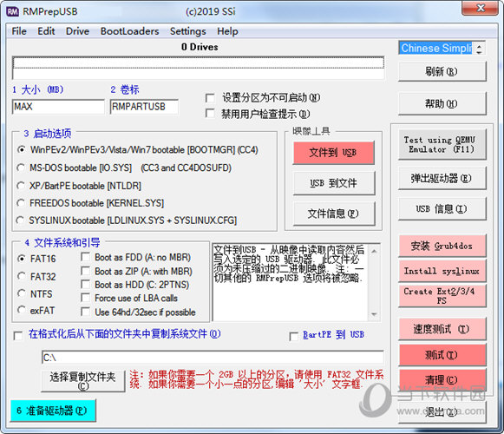Viewport: 504px width, 434px height.
Task: Click the 文件到USB description text box
Action: click(x=291, y=282)
